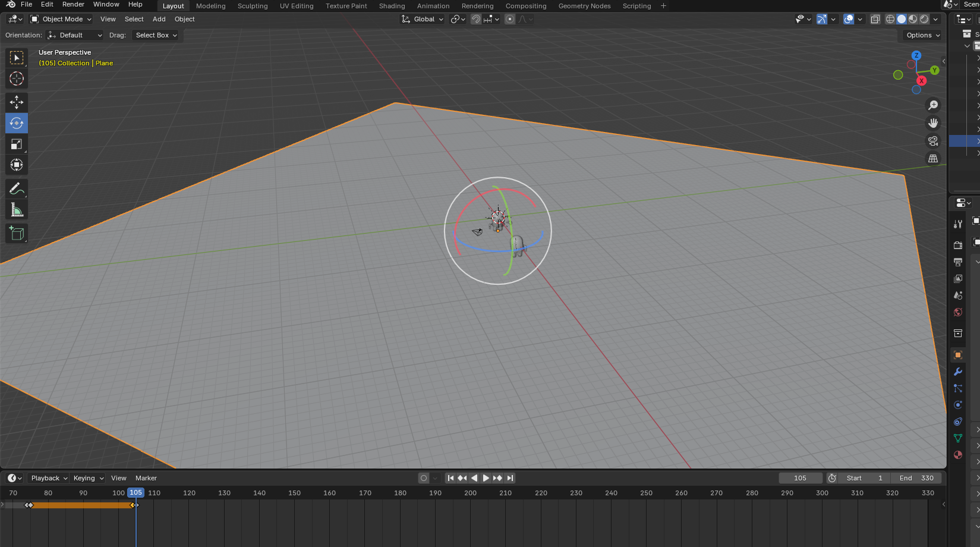
Task: Expand the Global transform orientation dropdown
Action: (x=423, y=19)
